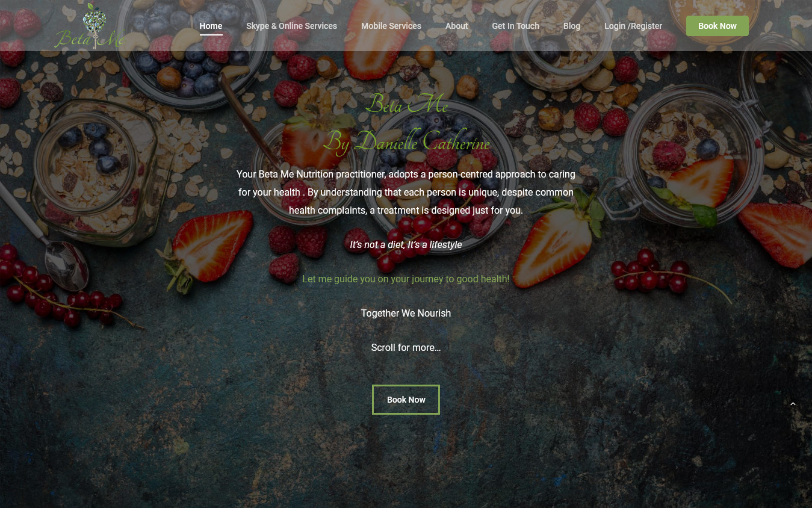Image resolution: width=812 pixels, height=508 pixels.
Task: Go to Mobile Services
Action: tap(391, 26)
